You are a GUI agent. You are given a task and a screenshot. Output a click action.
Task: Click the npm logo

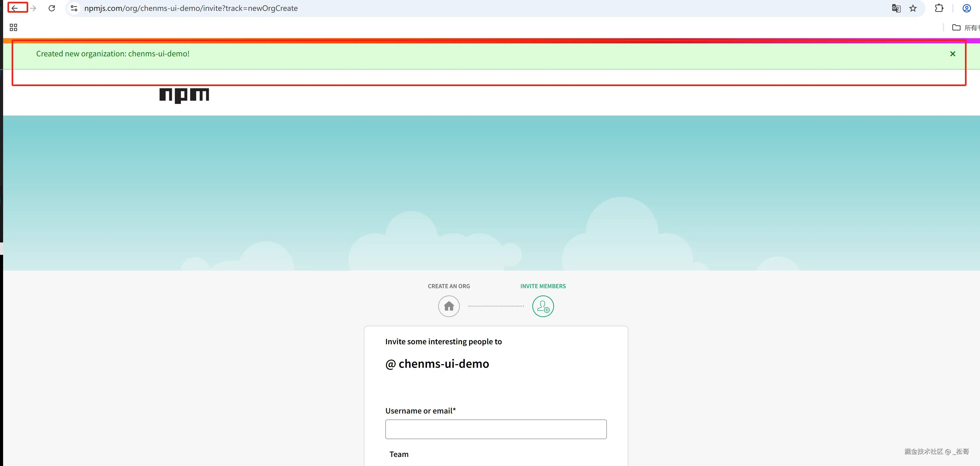pyautogui.click(x=184, y=95)
